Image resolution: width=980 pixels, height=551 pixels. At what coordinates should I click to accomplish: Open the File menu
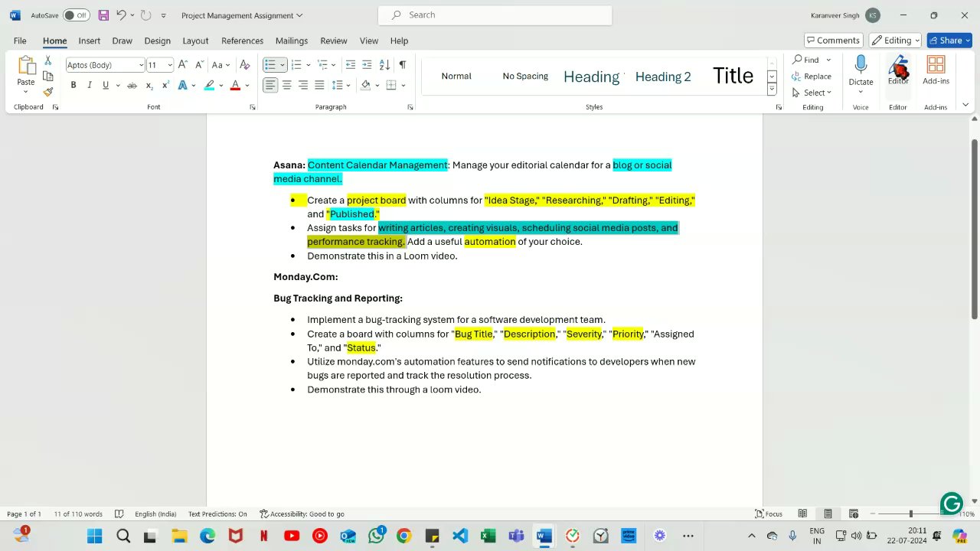click(20, 41)
